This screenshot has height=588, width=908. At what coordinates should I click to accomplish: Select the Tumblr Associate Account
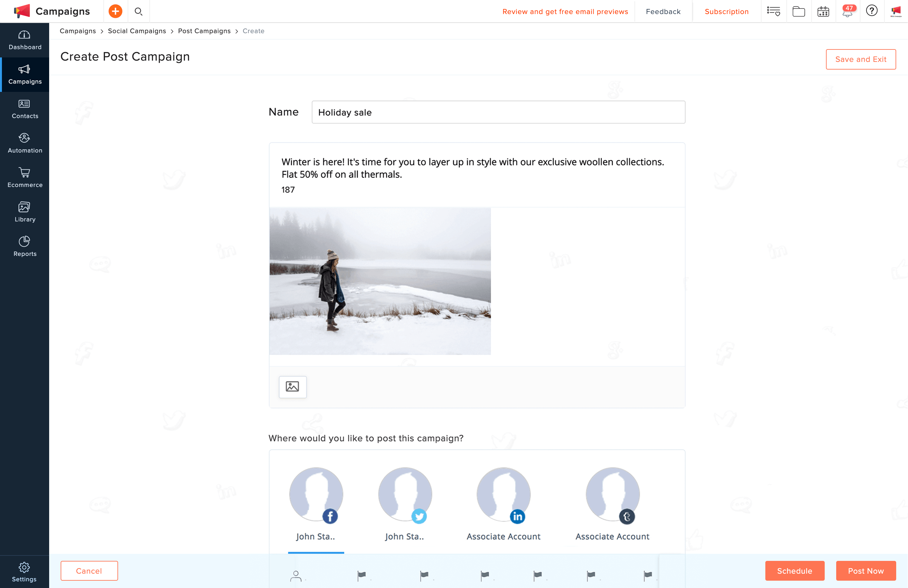pyautogui.click(x=612, y=504)
